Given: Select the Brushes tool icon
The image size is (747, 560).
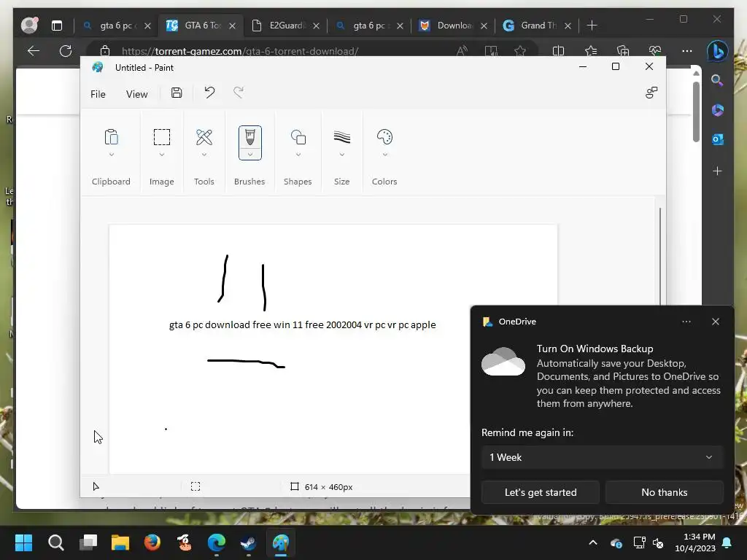Looking at the screenshot, I should 250,138.
